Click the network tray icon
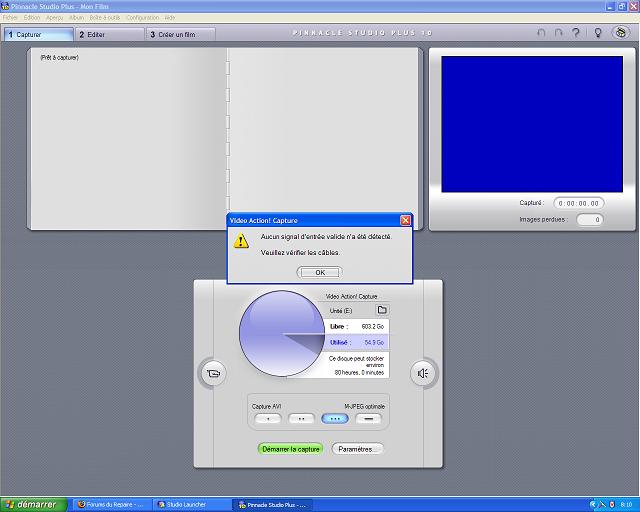 point(602,505)
